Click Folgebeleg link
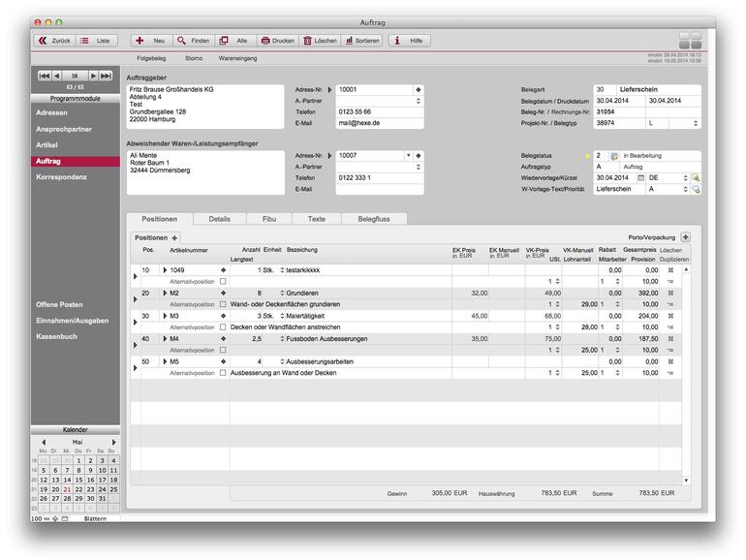The width and height of the screenshot is (746, 560). pyautogui.click(x=151, y=58)
